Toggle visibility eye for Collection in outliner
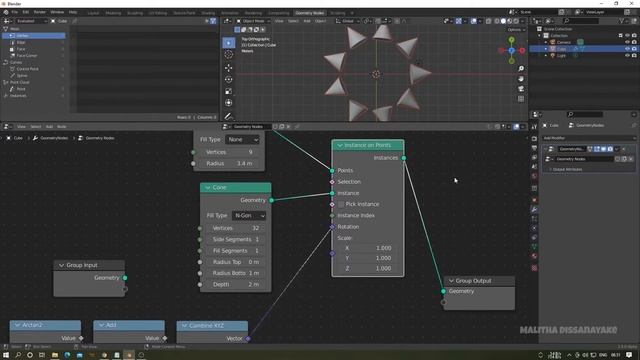 [627, 36]
